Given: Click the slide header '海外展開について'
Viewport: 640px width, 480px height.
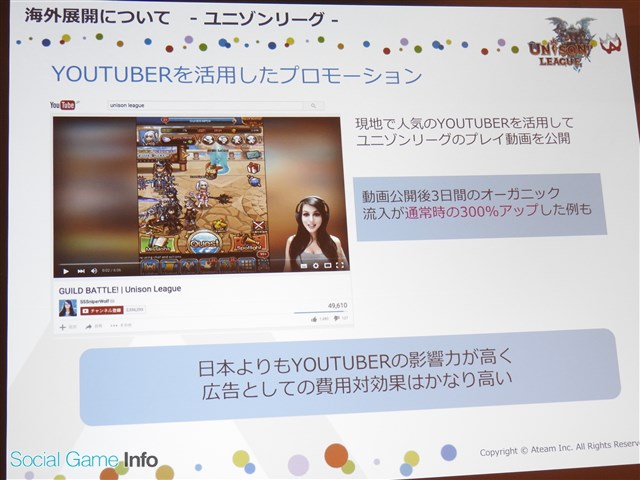Looking at the screenshot, I should [x=98, y=17].
